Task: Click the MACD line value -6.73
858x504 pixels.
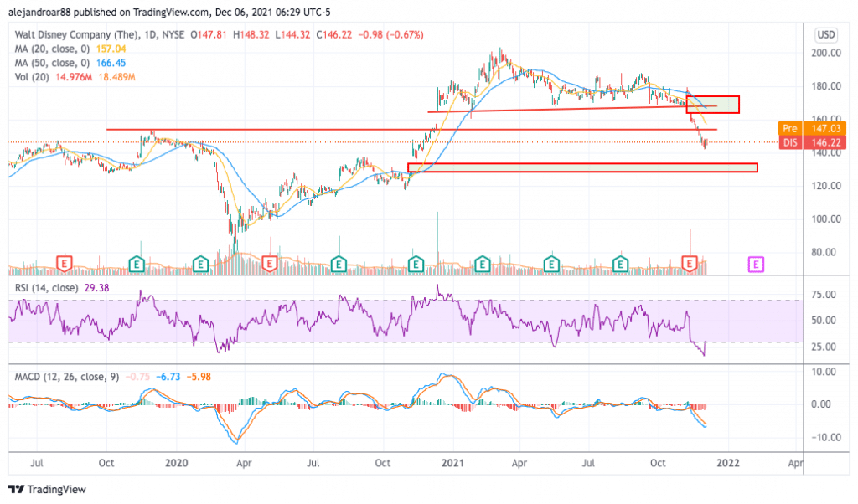Action: coord(168,377)
